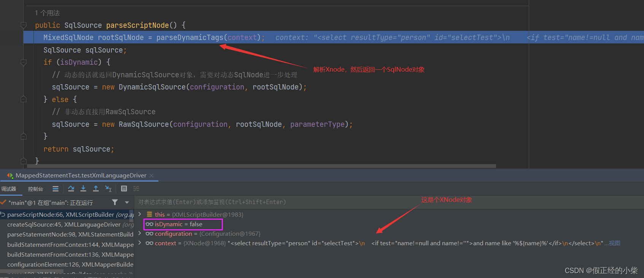Screen dimensions: 644x278
Task: Click DynamicSqlSource in the new expression
Action: (152, 87)
